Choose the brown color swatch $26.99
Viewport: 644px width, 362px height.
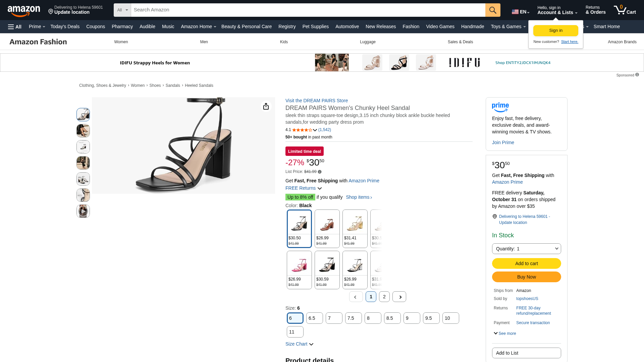pos(327,229)
